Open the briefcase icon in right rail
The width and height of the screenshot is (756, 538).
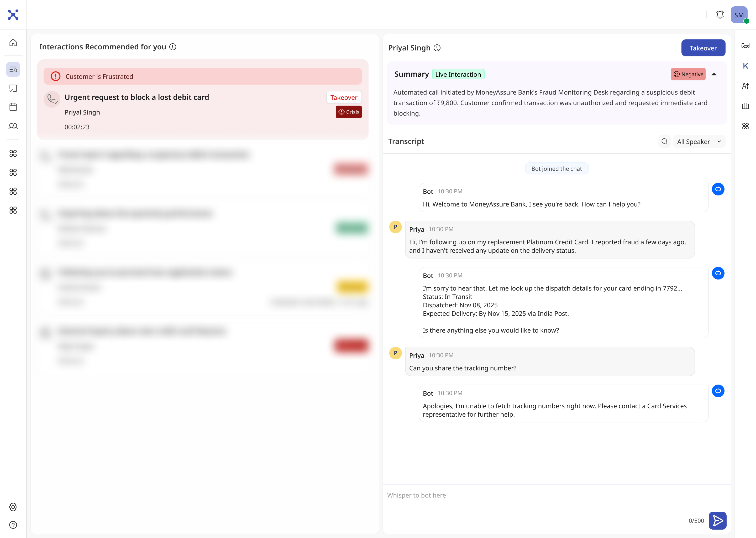click(x=745, y=106)
